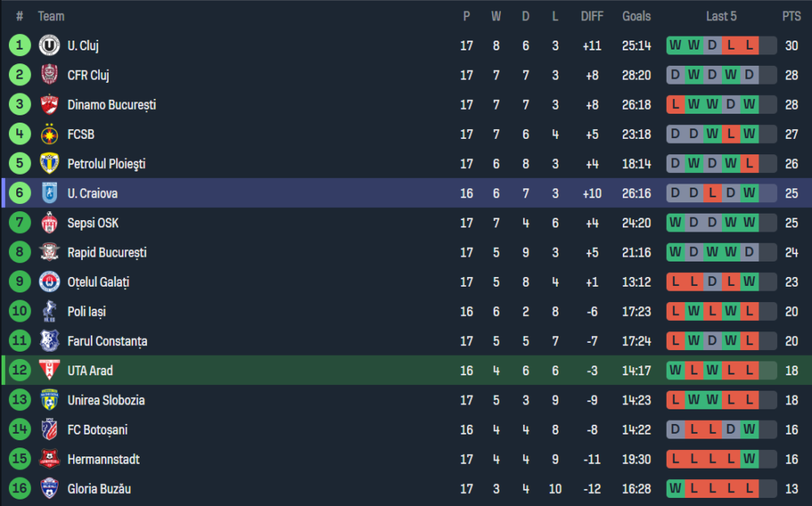Click the Hermannstadt club crest
Image resolution: width=812 pixels, height=506 pixels.
pos(50,459)
